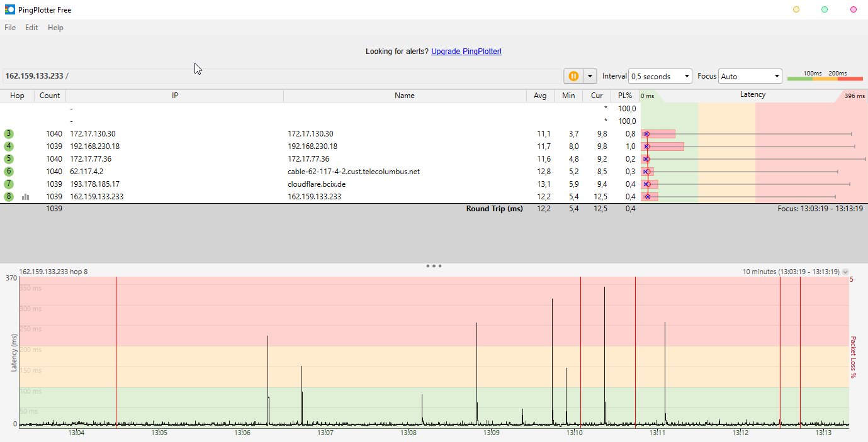Select hop 4 green circle icon
868x442 pixels.
(x=9, y=146)
